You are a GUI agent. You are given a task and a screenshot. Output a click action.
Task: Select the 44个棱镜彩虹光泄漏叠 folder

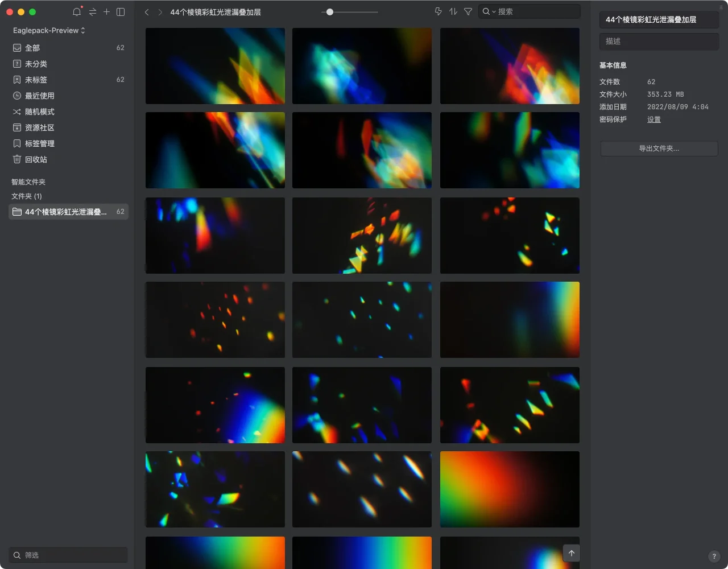68,212
